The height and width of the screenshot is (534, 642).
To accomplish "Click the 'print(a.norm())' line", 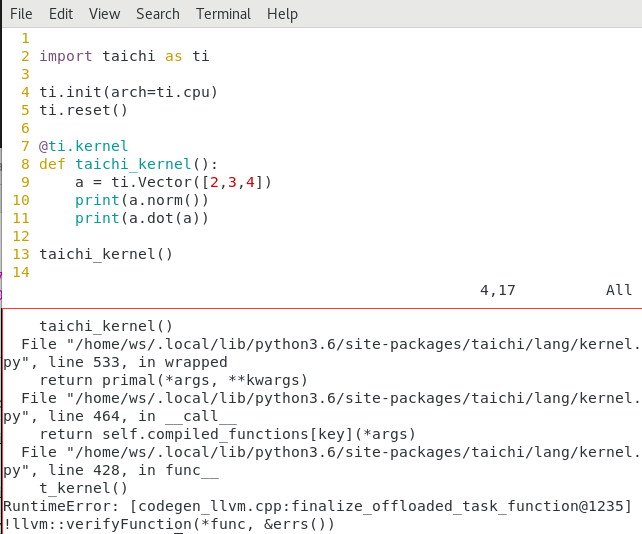I will [x=142, y=200].
